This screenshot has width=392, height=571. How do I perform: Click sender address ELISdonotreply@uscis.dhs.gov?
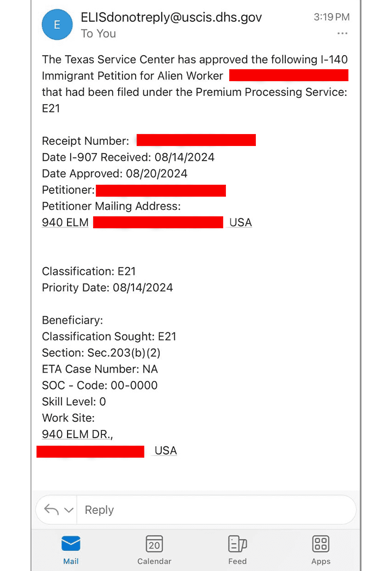tap(171, 17)
